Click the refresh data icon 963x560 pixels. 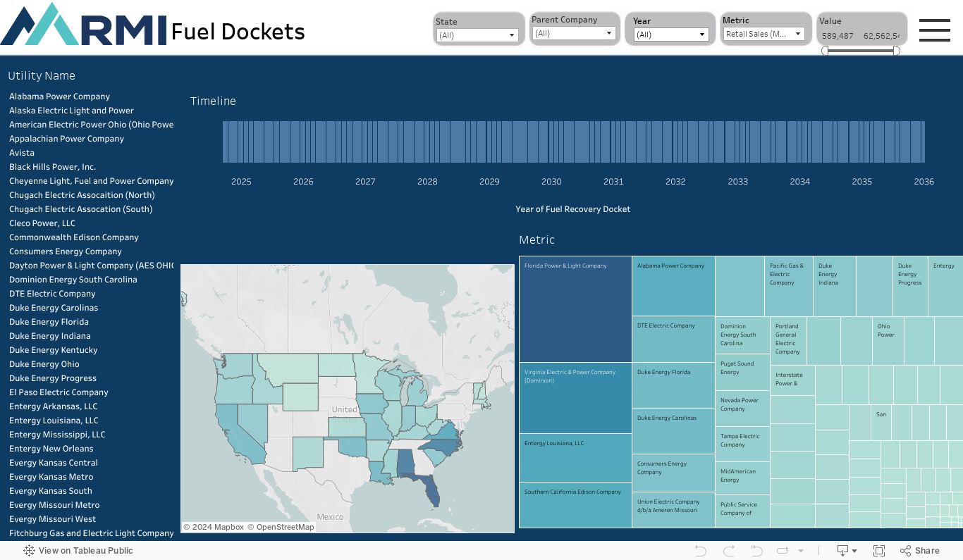click(x=783, y=551)
